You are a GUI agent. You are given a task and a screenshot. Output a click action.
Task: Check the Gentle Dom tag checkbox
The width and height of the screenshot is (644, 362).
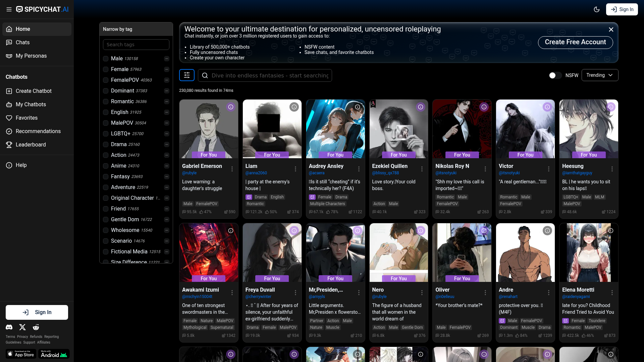tap(106, 220)
